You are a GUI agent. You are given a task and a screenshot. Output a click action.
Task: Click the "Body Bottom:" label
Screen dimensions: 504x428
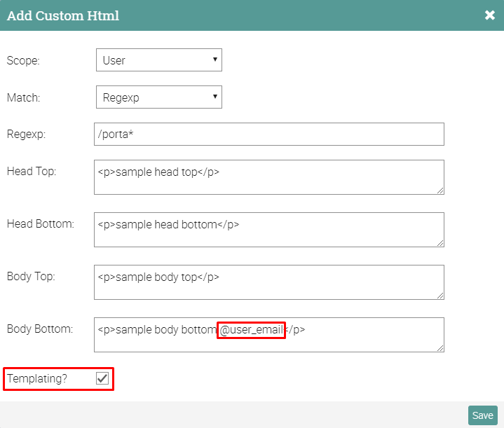[x=40, y=329]
